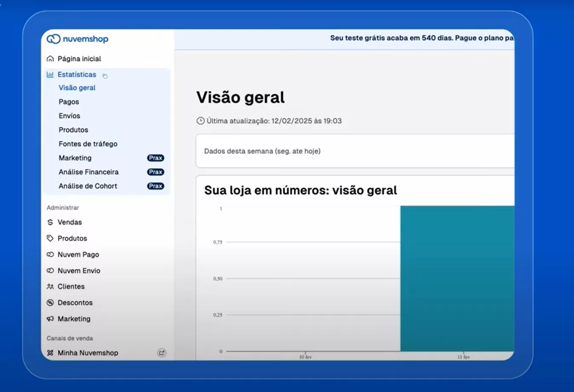Click the Prax badge on Análise Financeira
Viewport: 574px width, 392px height.
click(x=155, y=172)
